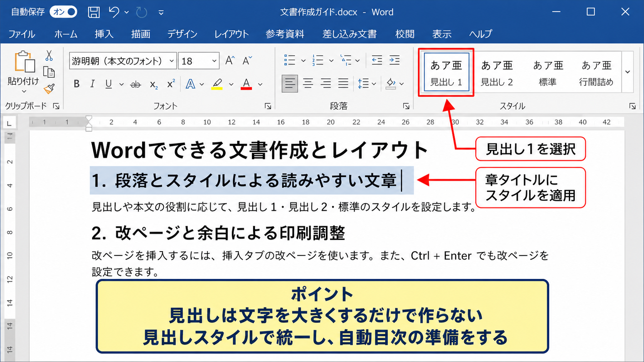Apply subscript formatting

pos(154,85)
